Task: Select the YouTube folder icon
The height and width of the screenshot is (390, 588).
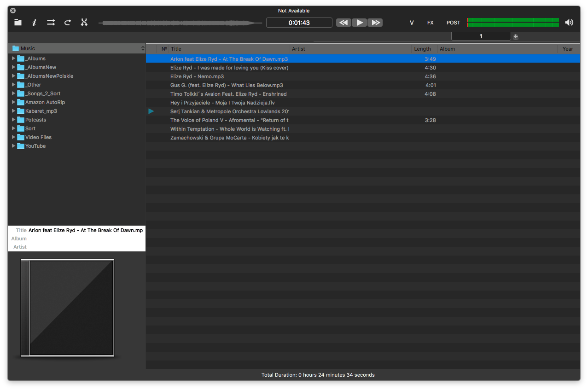Action: click(x=21, y=146)
